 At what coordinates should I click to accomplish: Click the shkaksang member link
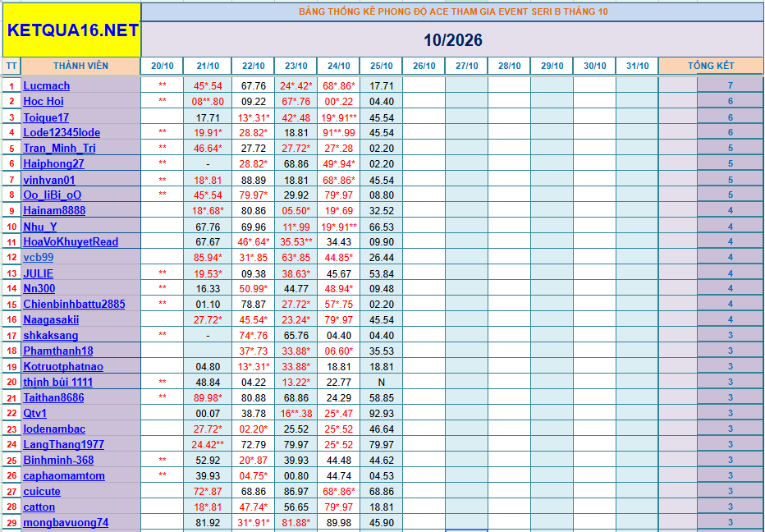[51, 336]
